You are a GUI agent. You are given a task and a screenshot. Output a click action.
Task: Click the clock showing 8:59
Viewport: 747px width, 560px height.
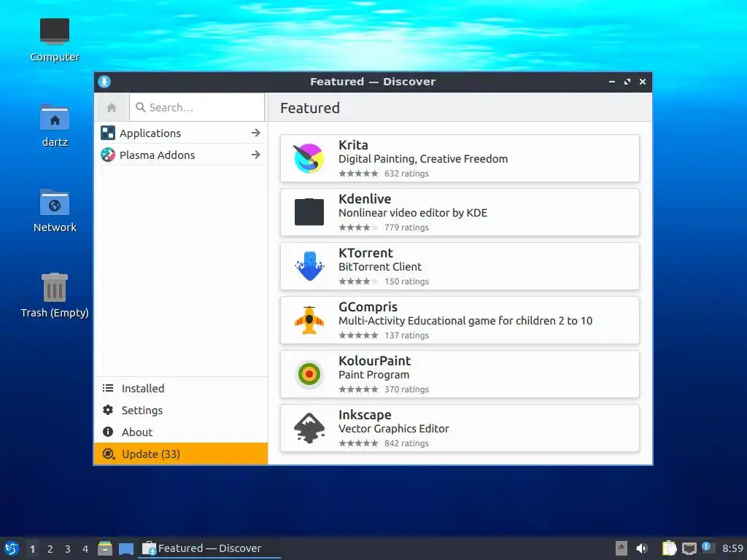click(732, 548)
